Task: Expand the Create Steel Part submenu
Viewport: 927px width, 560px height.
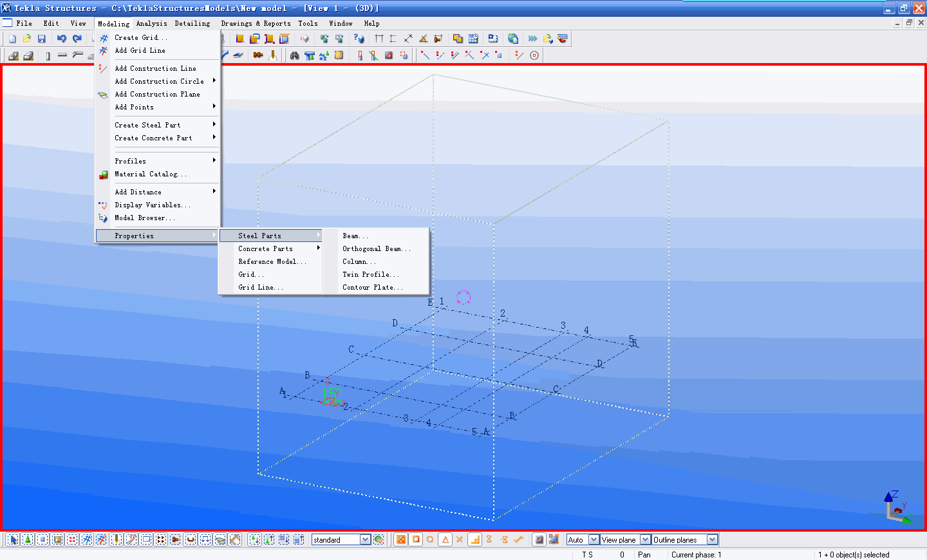Action: 158,125
